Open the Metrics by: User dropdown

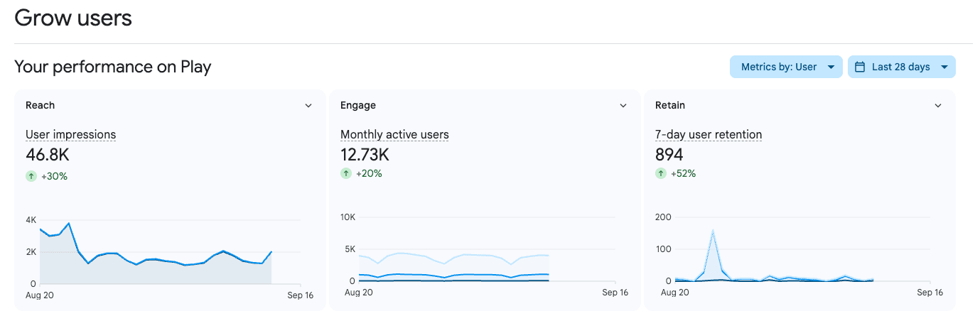(x=786, y=67)
